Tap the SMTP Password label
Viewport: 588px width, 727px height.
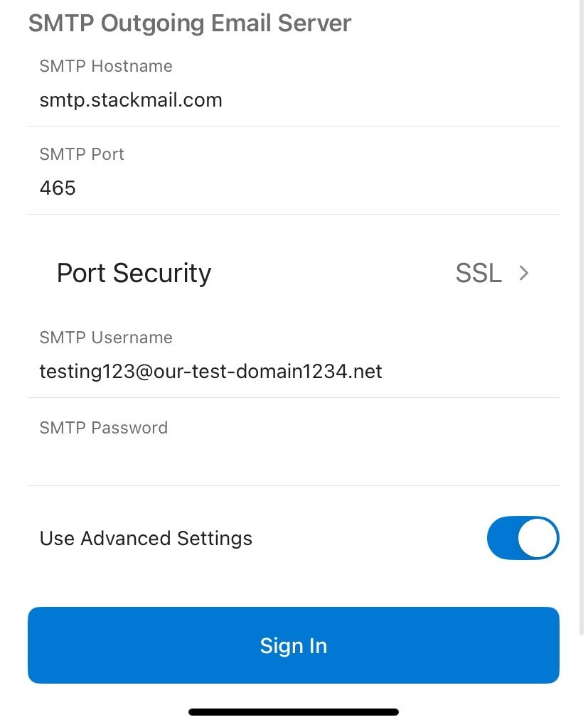(x=104, y=428)
